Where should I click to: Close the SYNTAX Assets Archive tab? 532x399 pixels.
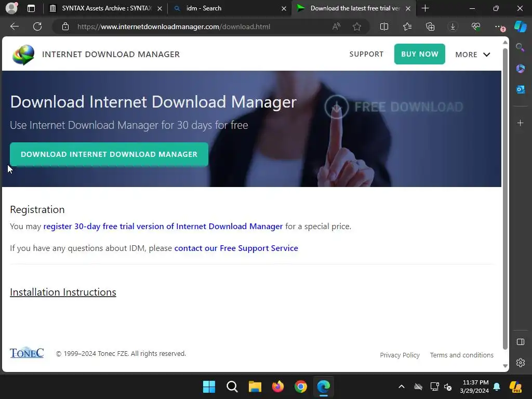click(x=160, y=8)
